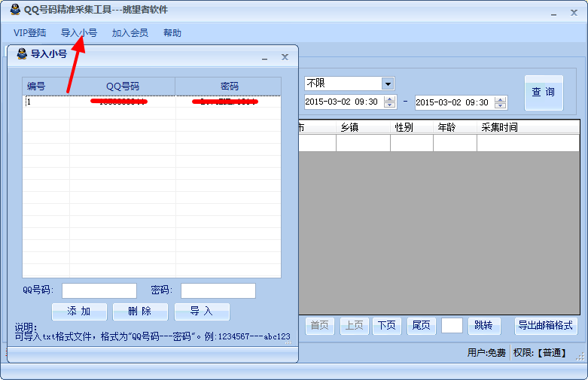Click the penguin icon in 导入小号 dialog
Screen dimensions: 588x380
(22, 53)
